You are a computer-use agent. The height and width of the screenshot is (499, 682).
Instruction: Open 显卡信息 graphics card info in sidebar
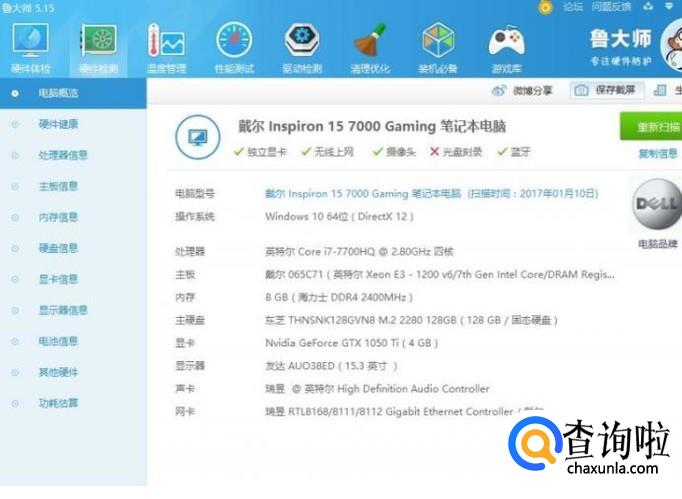[x=58, y=279]
